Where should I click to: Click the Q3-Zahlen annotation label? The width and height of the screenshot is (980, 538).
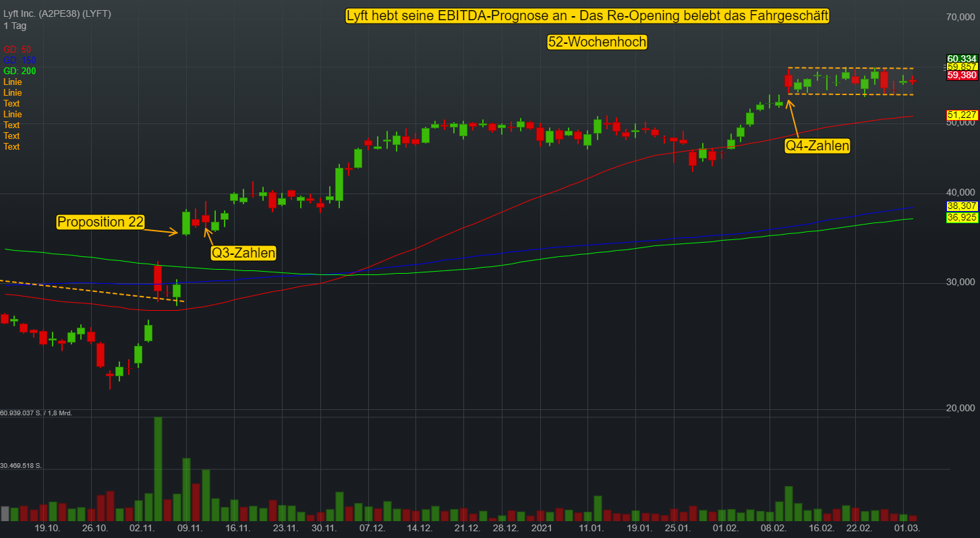243,253
